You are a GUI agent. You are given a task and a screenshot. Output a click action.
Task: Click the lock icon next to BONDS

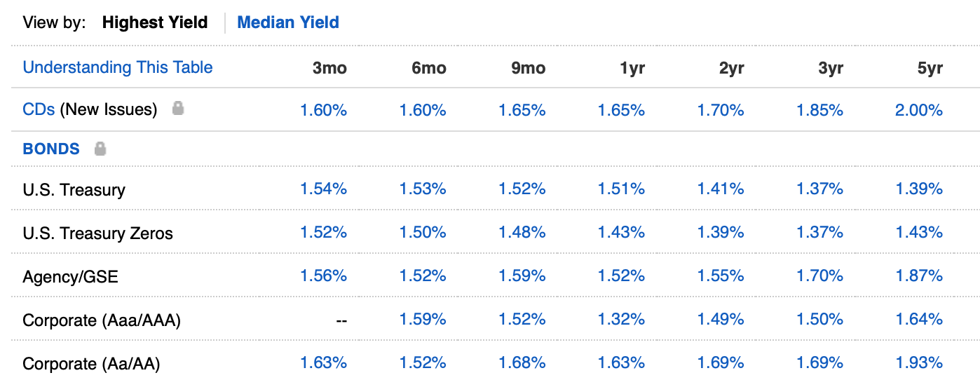tap(100, 148)
